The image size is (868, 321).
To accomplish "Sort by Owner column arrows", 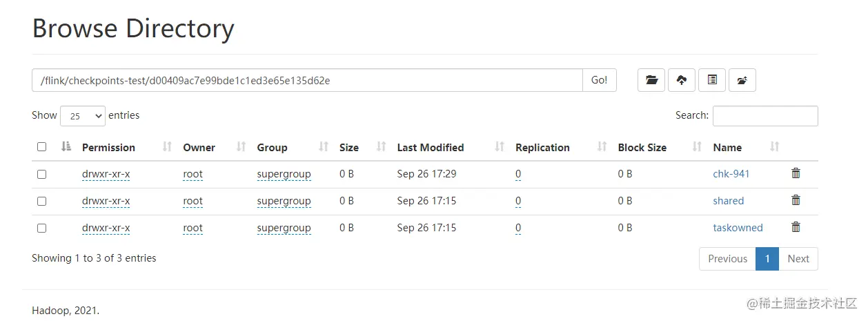I will (241, 147).
